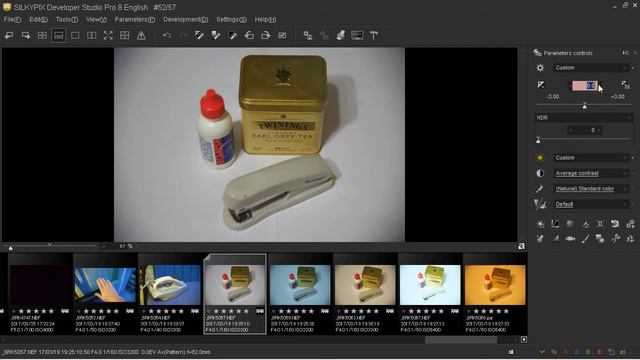640x360 pixels.
Task: Open the View menu
Action: pyautogui.click(x=96, y=19)
